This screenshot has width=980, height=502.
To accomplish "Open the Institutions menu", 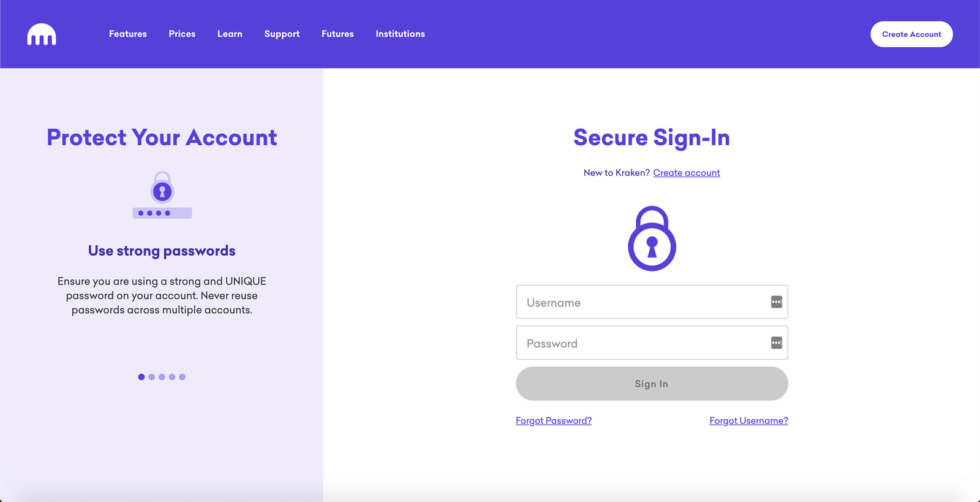I will 399,34.
